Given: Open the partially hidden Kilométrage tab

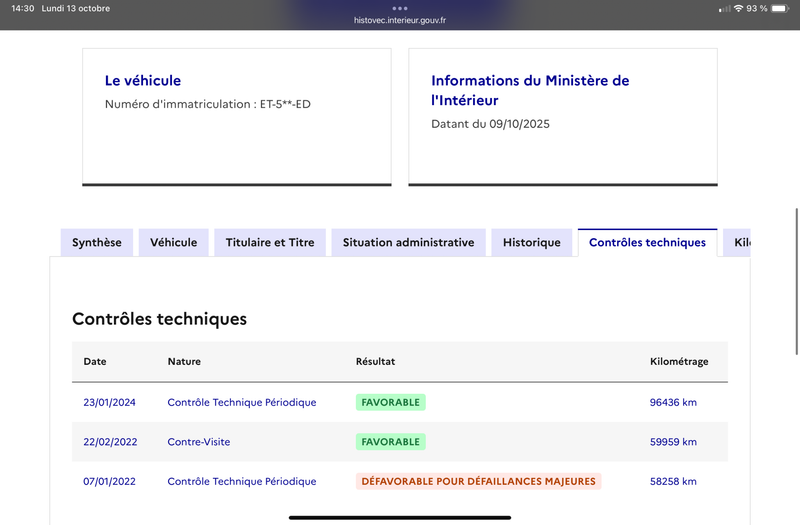Looking at the screenshot, I should pyautogui.click(x=740, y=242).
